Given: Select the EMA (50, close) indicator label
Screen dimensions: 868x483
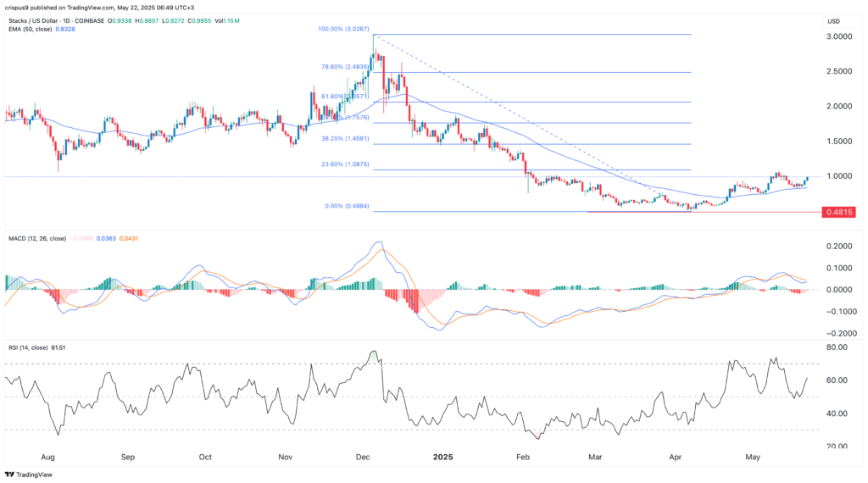Looking at the screenshot, I should tap(34, 30).
